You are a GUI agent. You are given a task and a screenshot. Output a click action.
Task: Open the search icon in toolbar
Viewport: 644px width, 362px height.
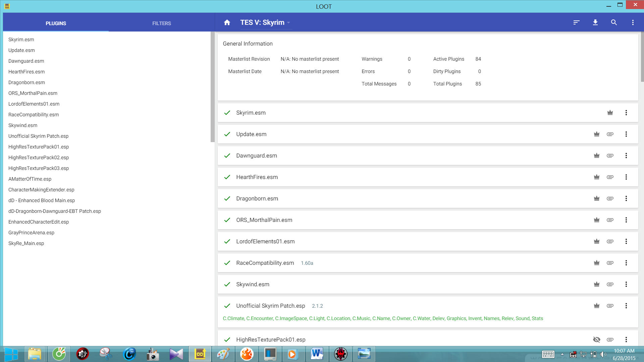tap(614, 22)
